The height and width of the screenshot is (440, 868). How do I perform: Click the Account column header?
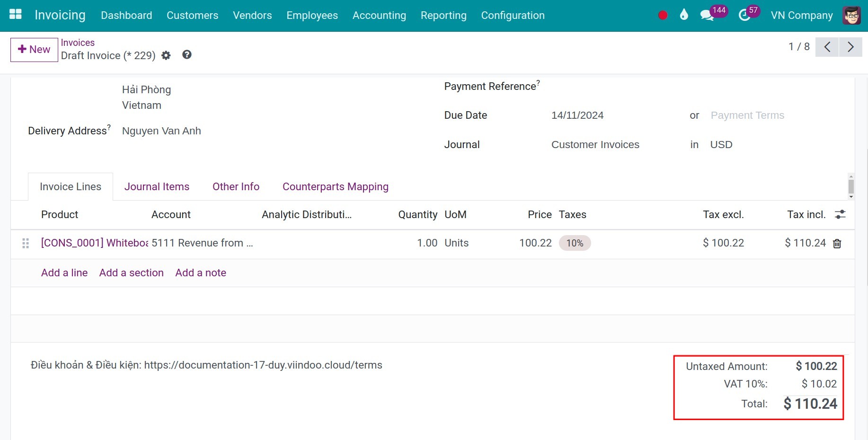[x=171, y=215]
